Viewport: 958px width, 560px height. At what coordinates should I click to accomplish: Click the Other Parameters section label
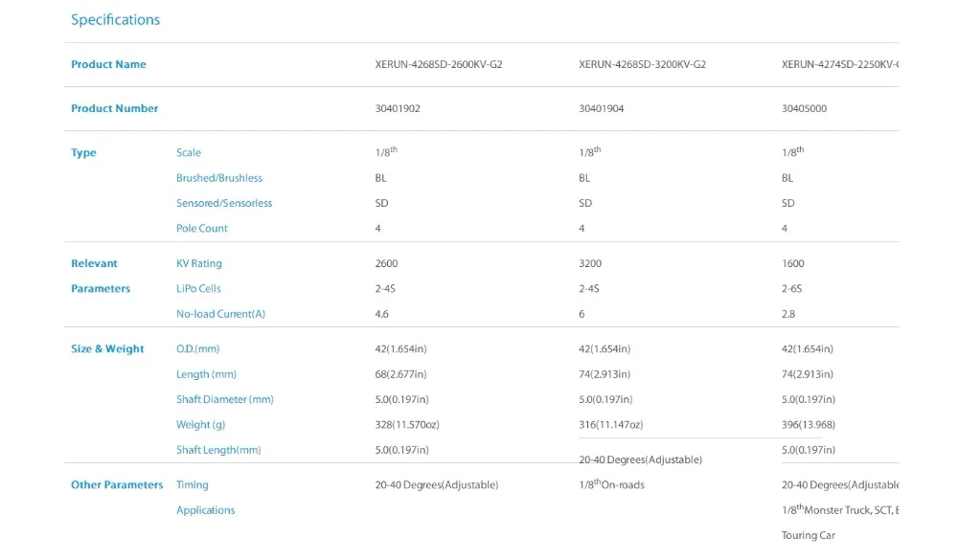tap(117, 485)
